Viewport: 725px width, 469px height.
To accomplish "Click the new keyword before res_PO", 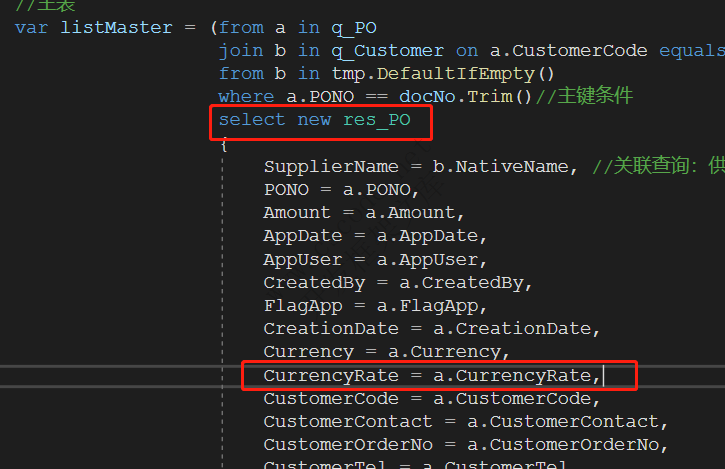I will (x=314, y=120).
